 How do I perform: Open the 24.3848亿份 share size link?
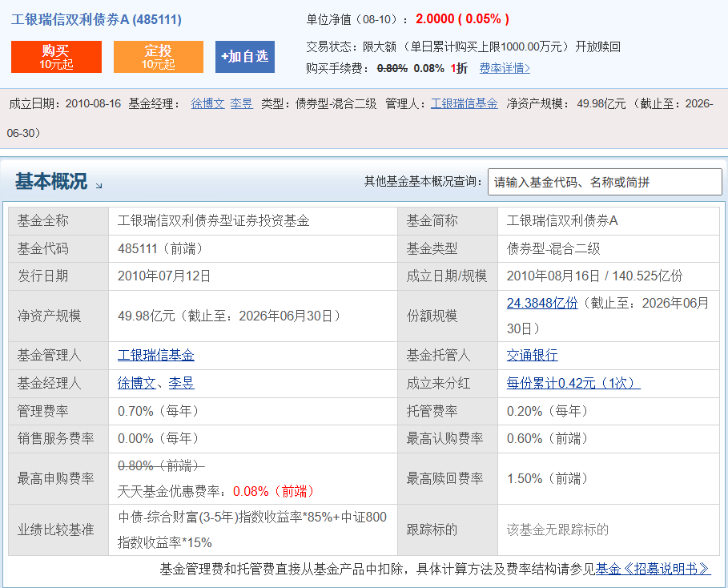(x=542, y=303)
